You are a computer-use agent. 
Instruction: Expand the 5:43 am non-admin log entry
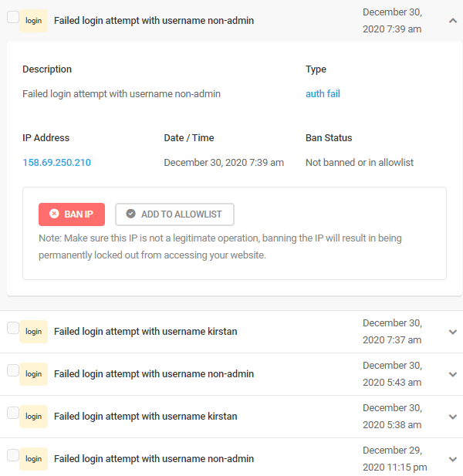pos(453,374)
